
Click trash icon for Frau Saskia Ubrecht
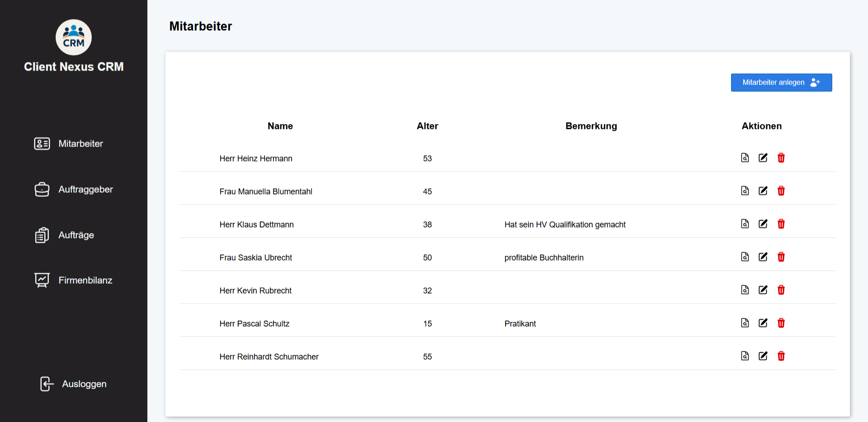coord(781,257)
